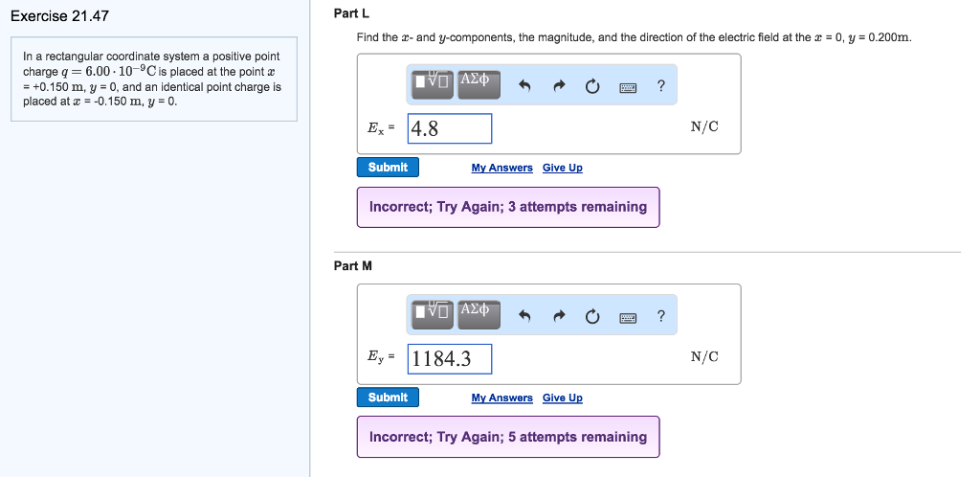
Task: Redo edit in Part M toolbar
Action: pyautogui.click(x=559, y=317)
